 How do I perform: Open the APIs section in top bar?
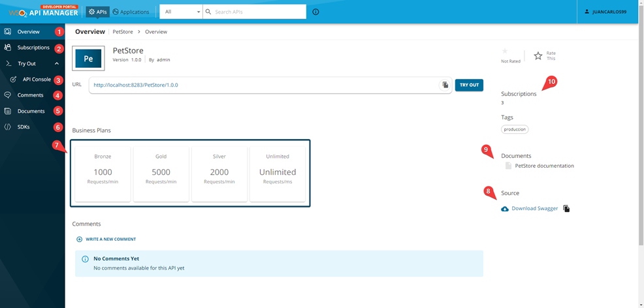(x=98, y=12)
